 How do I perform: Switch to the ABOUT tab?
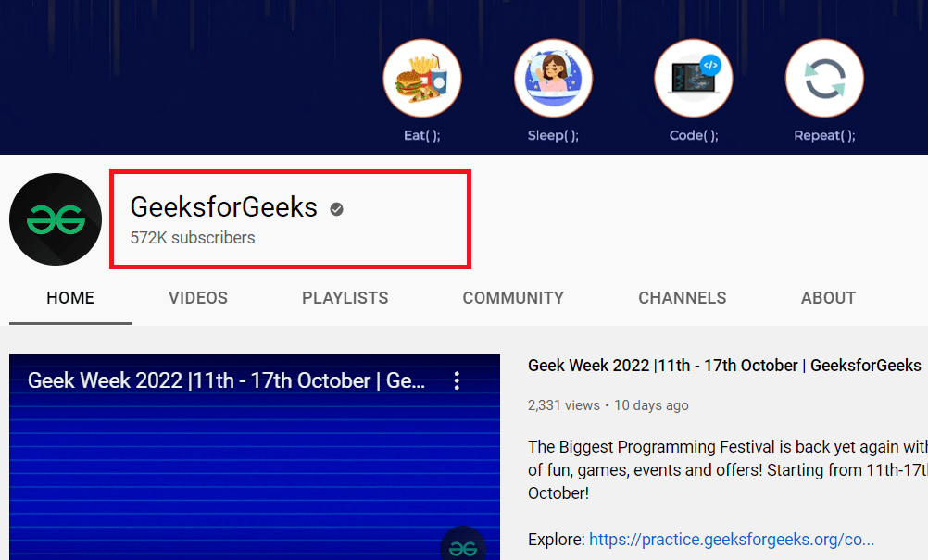point(828,298)
